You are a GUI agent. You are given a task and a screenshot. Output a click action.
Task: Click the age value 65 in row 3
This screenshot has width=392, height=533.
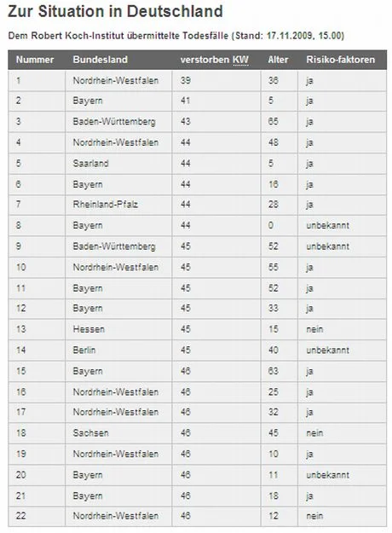pos(273,121)
